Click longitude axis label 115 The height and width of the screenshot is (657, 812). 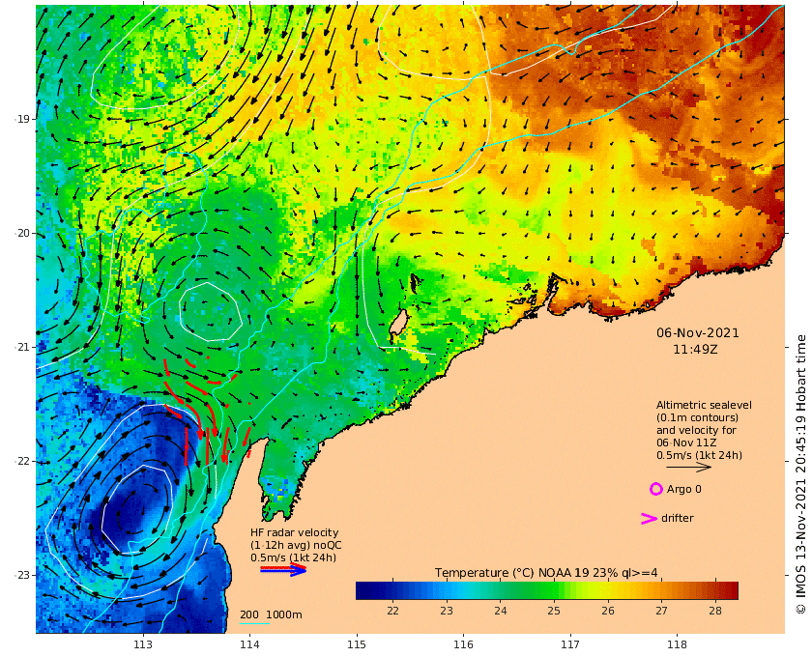[x=357, y=644]
